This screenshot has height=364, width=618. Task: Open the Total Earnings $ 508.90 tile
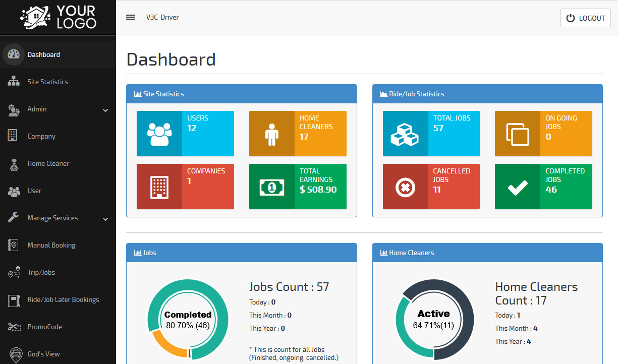[298, 187]
